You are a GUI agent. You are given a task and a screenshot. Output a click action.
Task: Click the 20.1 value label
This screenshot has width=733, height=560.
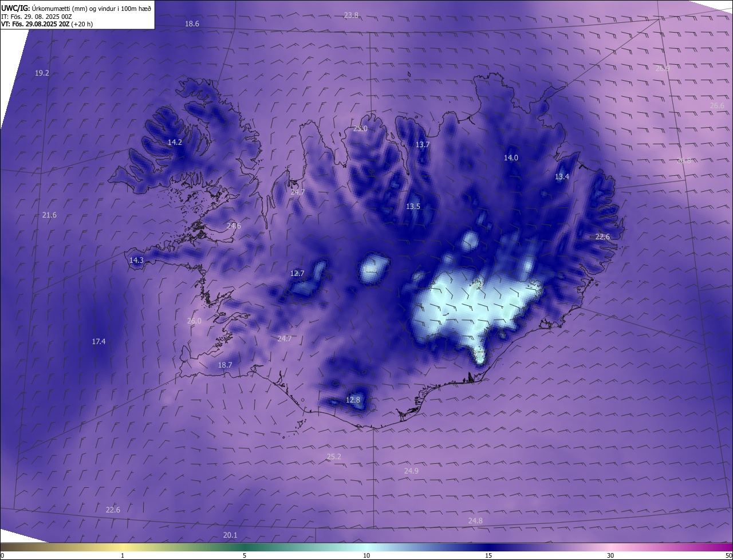click(230, 535)
